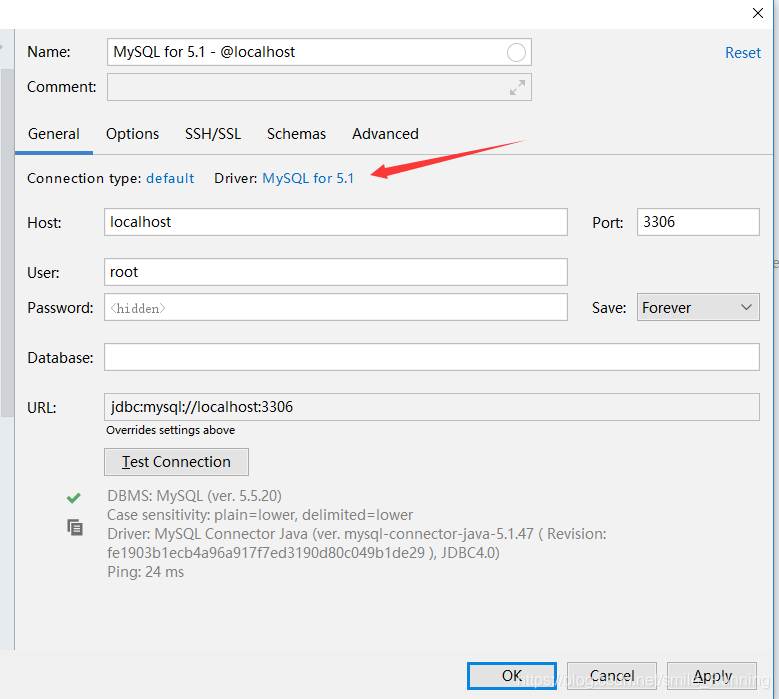Click the MySQL for 5.1 driver link
This screenshot has height=699, width=779.
[x=308, y=178]
